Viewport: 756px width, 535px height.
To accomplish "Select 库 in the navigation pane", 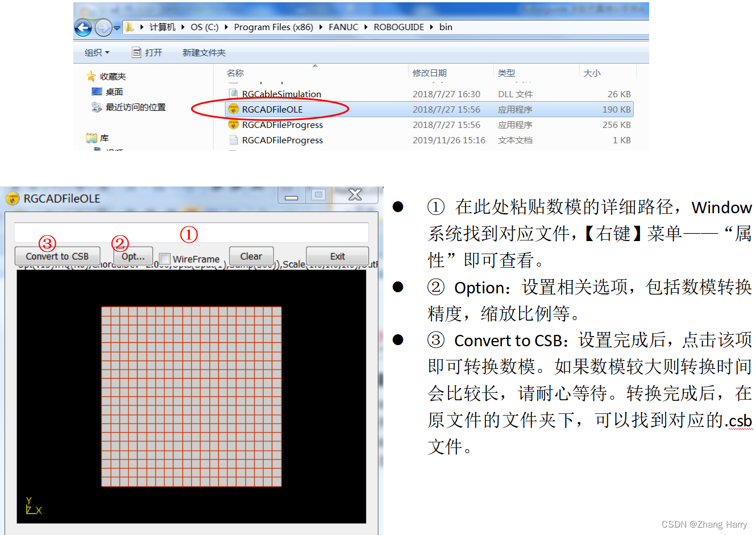I will tap(104, 138).
